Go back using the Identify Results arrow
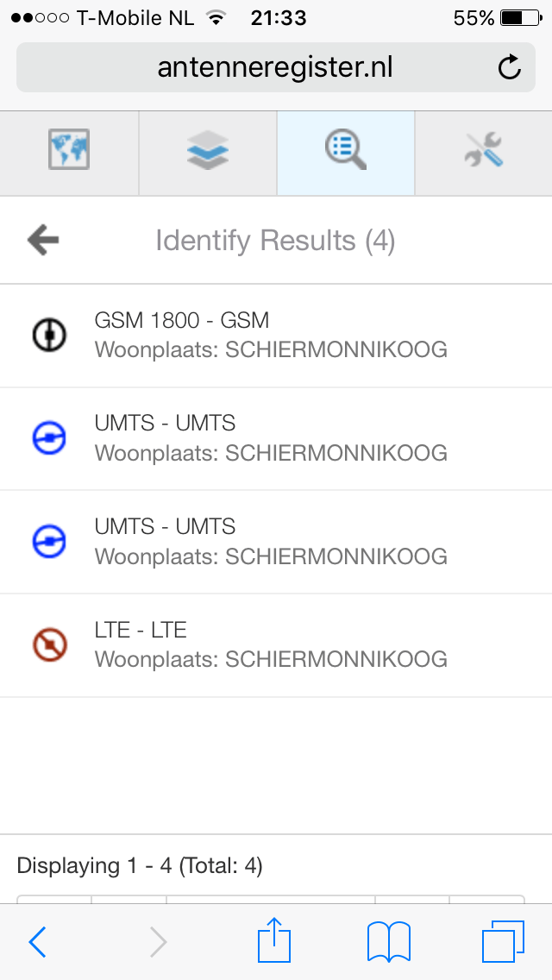The height and width of the screenshot is (980, 552). click(x=43, y=240)
